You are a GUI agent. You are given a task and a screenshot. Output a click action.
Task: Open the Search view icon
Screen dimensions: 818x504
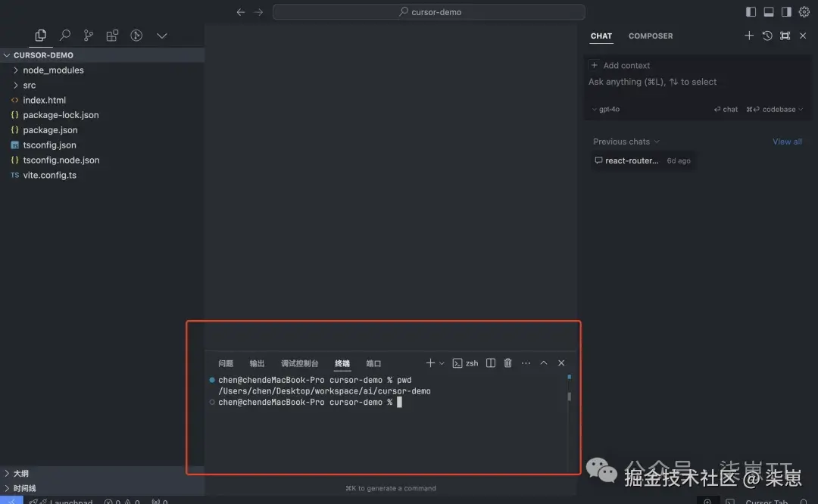pos(64,36)
